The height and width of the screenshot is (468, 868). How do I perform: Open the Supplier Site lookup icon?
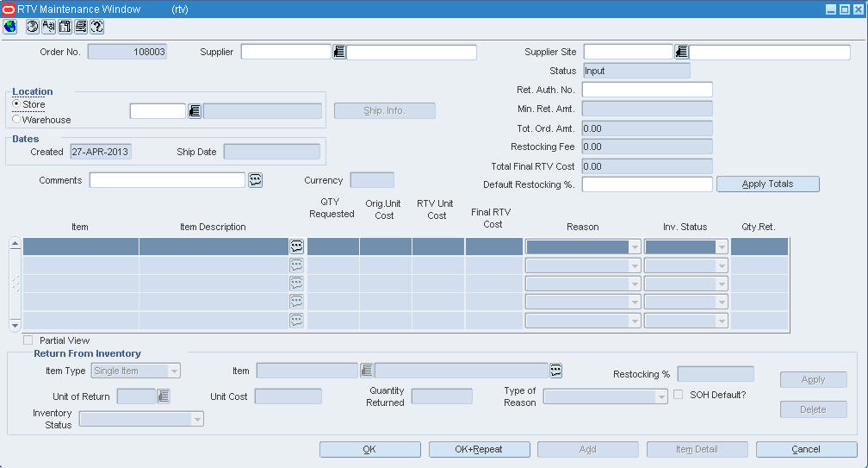pyautogui.click(x=681, y=52)
